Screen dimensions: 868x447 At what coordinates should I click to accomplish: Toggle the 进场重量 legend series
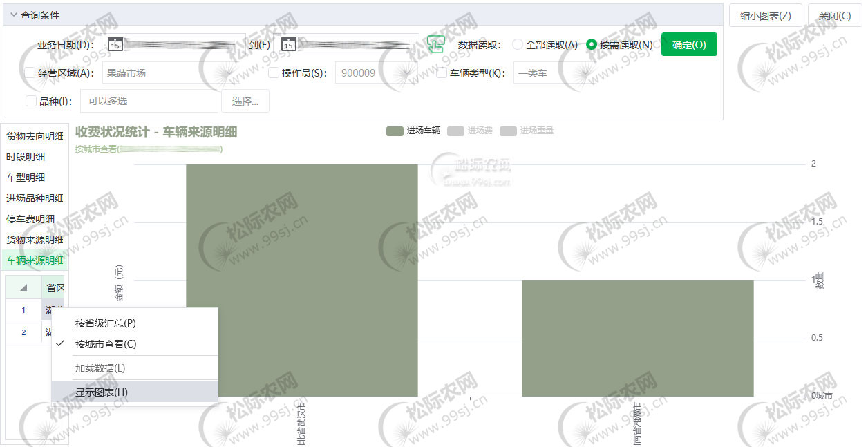(527, 131)
